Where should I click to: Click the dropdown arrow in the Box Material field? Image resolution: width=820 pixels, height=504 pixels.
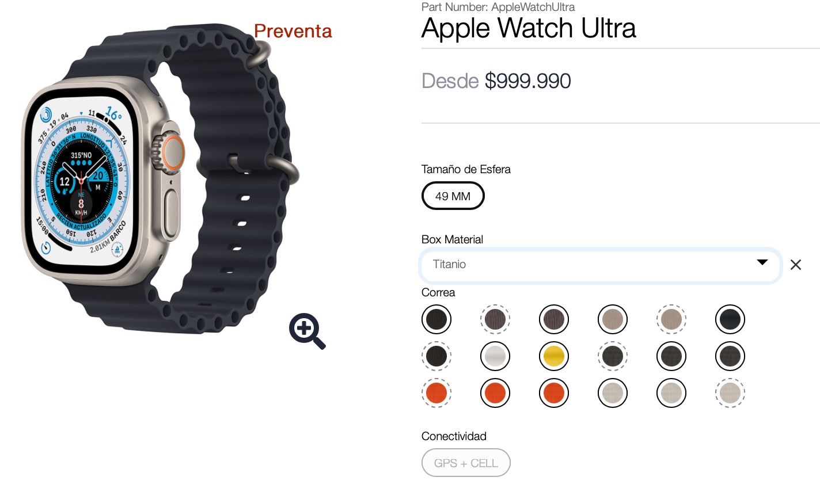[762, 262]
